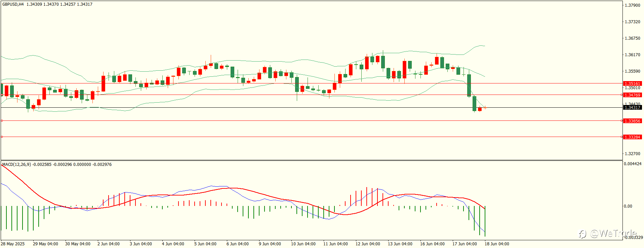
Task: Select the red horizontal line handle at 1.33856
Action: 621,120
